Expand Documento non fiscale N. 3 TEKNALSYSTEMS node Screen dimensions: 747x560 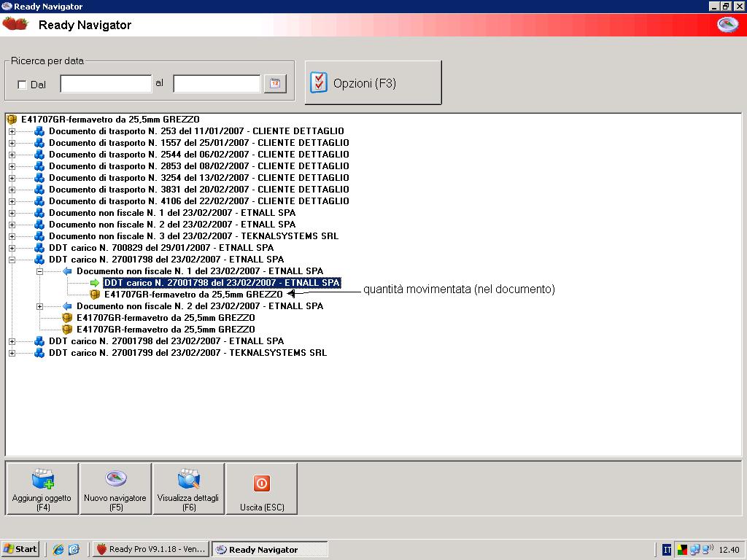point(12,237)
